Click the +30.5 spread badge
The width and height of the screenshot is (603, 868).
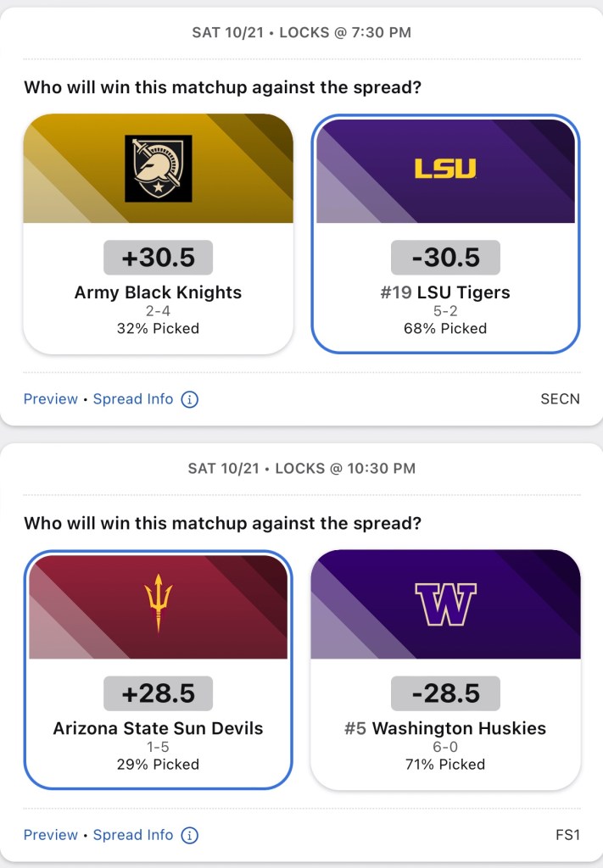159,258
